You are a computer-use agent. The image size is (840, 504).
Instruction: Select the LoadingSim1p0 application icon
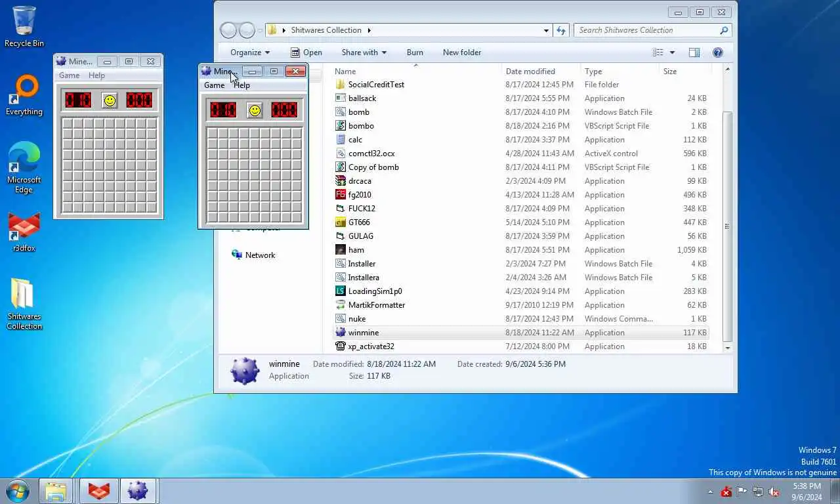click(x=340, y=291)
